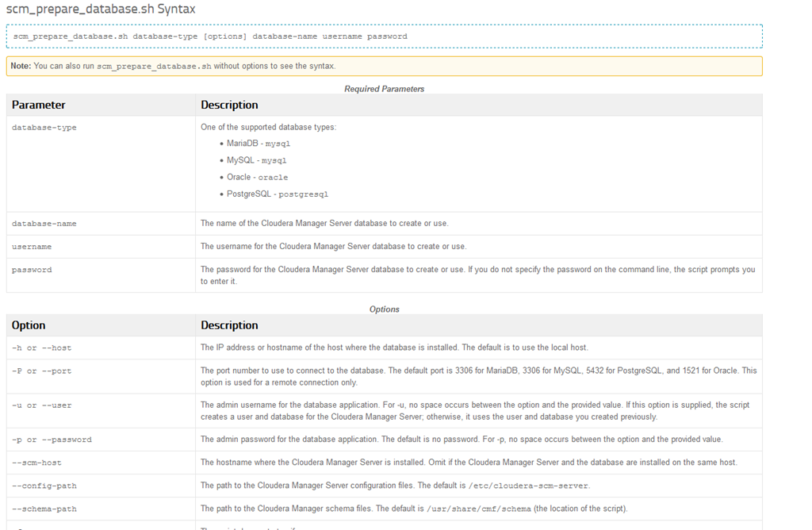
Task: Select the -u or --user option cell
Action: pos(41,405)
